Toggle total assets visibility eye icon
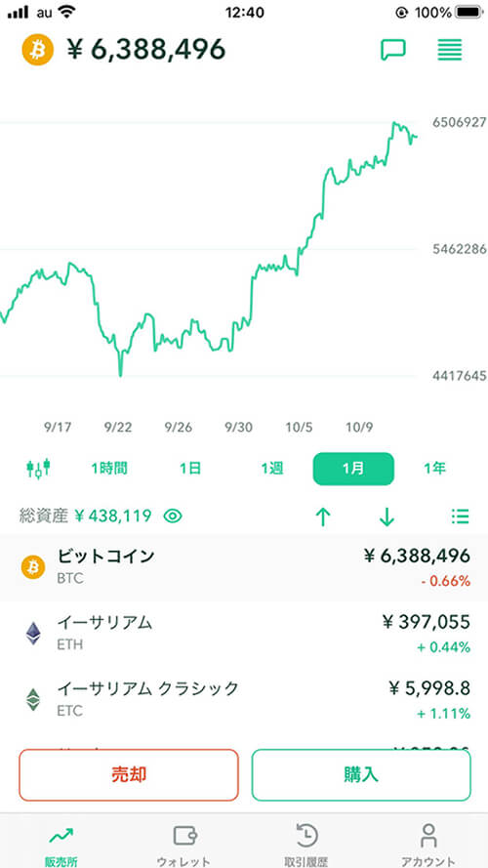This screenshot has width=488, height=868. pyautogui.click(x=173, y=517)
